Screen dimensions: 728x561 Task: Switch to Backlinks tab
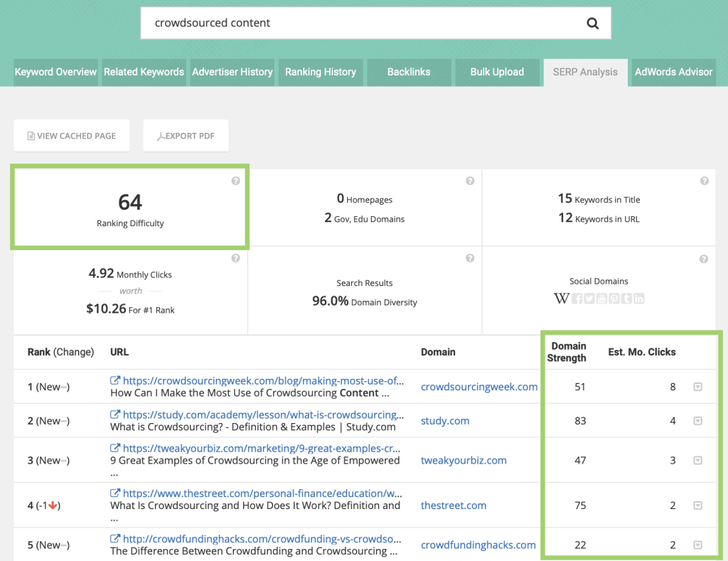coord(409,72)
